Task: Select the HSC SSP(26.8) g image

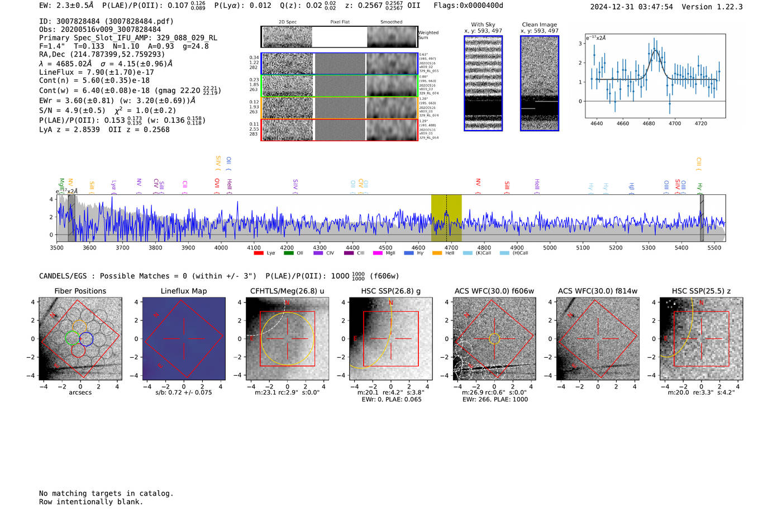Action: click(390, 338)
